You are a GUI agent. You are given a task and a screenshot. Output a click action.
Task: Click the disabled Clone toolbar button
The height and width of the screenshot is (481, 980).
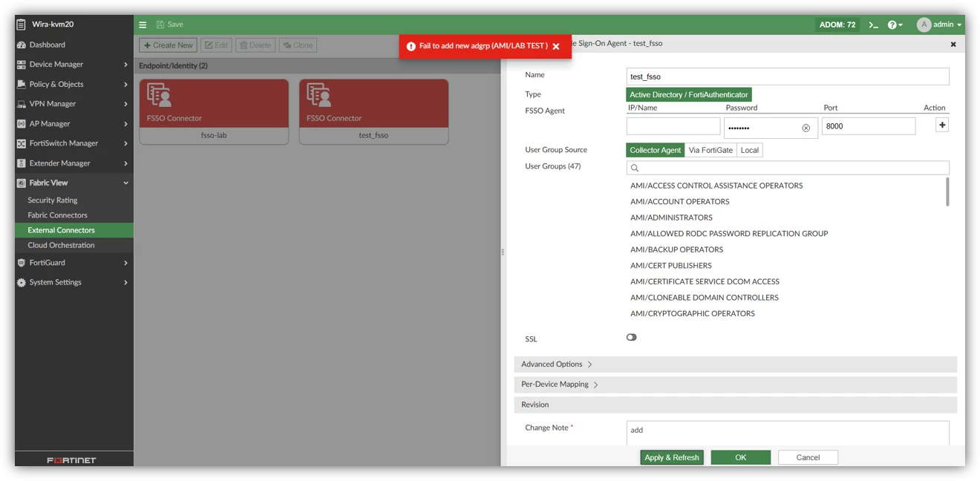[x=298, y=45]
